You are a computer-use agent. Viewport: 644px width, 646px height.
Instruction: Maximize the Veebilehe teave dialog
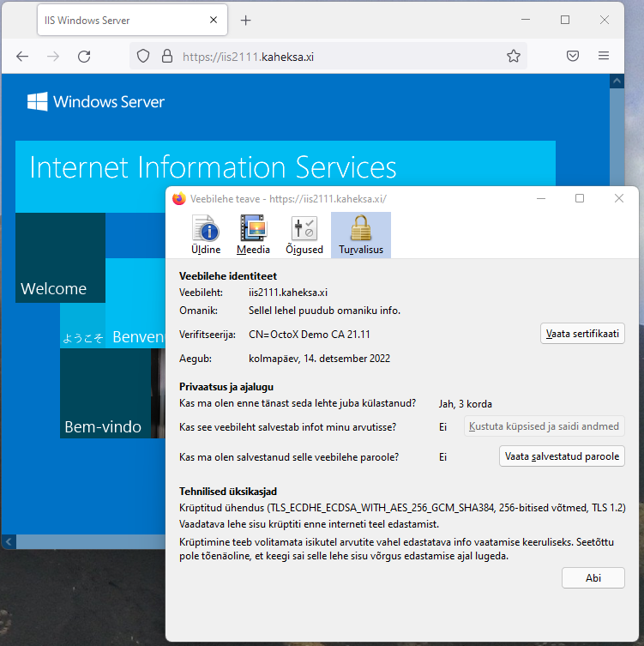(x=580, y=198)
